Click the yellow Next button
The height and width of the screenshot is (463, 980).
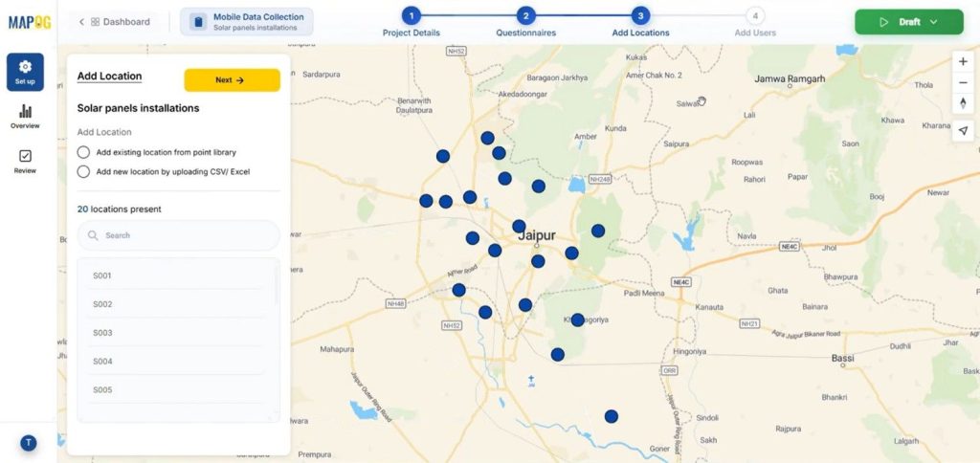pos(232,80)
